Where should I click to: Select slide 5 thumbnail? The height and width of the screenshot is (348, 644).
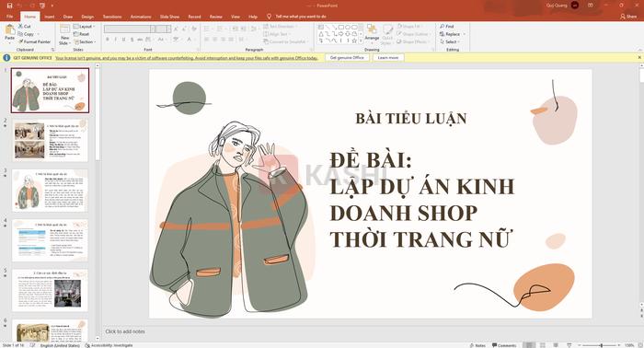point(50,291)
